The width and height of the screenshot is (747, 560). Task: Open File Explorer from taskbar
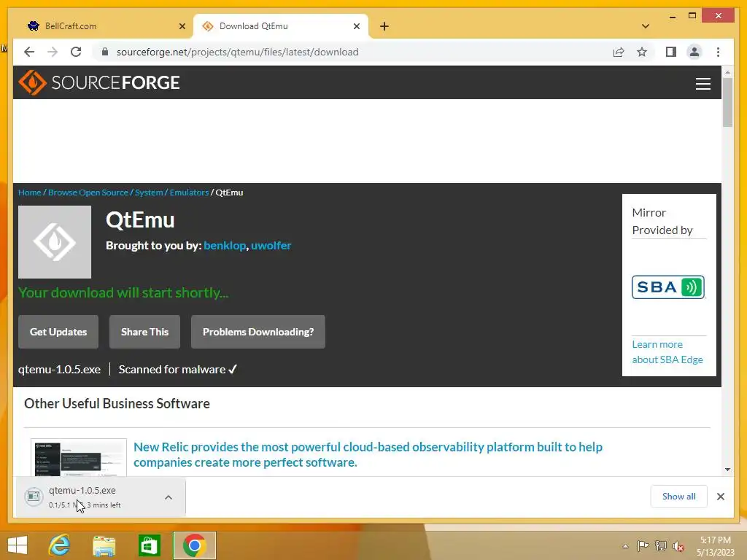(x=104, y=545)
